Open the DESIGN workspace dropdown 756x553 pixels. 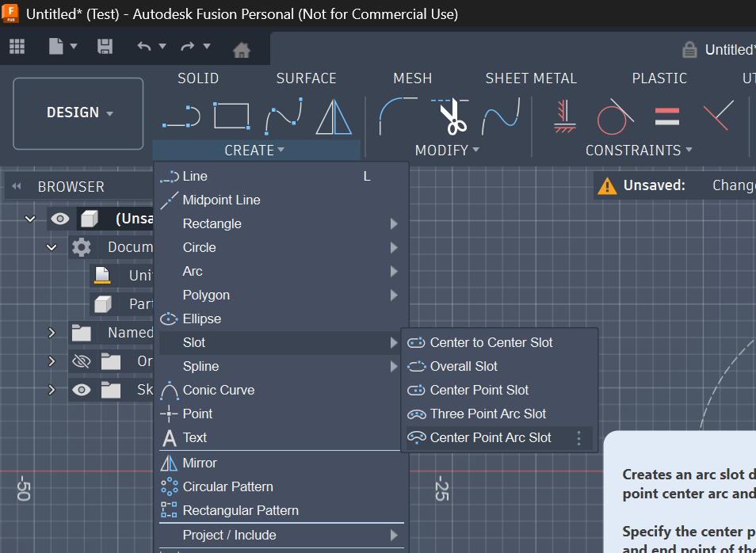coord(78,113)
